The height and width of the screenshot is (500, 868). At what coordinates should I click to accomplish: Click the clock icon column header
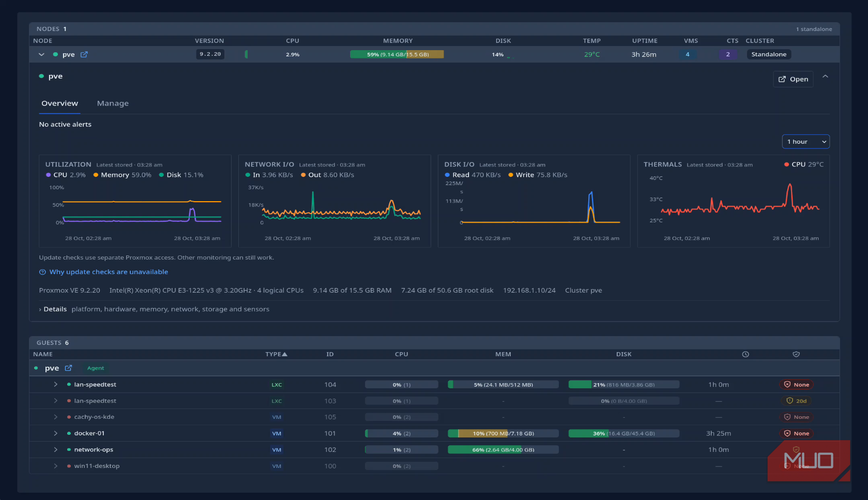pos(745,354)
